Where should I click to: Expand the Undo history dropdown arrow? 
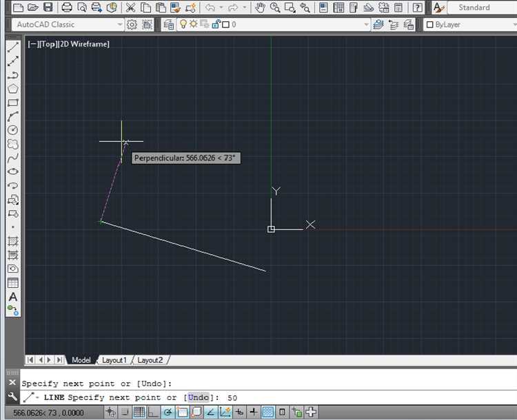pyautogui.click(x=221, y=8)
